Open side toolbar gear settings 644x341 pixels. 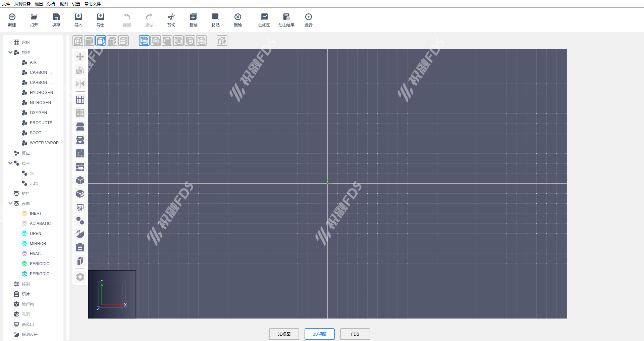[x=80, y=277]
